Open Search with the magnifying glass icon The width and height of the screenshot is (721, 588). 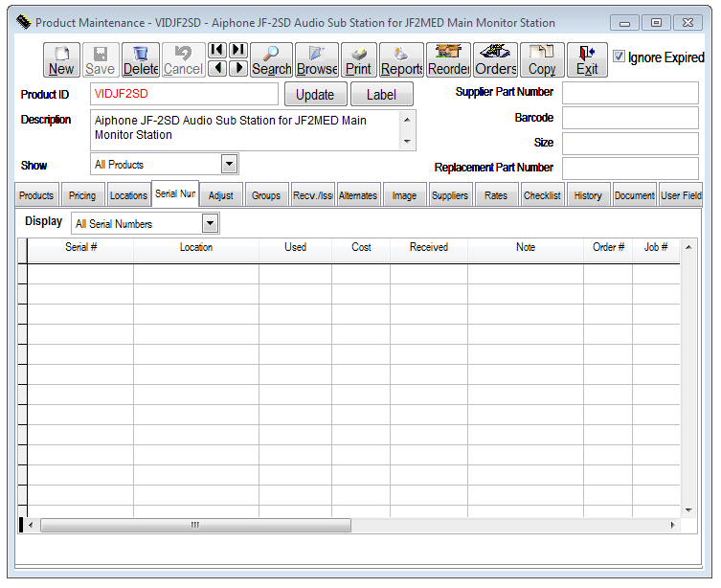tap(271, 59)
